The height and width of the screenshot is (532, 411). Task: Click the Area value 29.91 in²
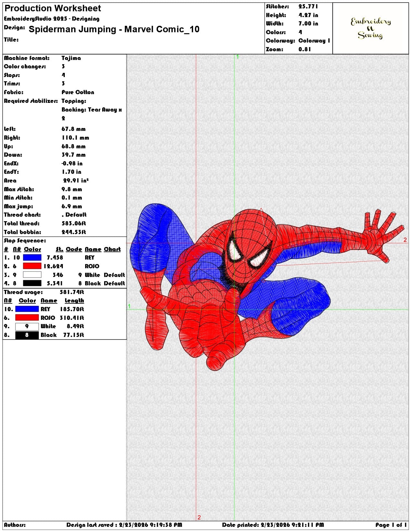[76, 181]
